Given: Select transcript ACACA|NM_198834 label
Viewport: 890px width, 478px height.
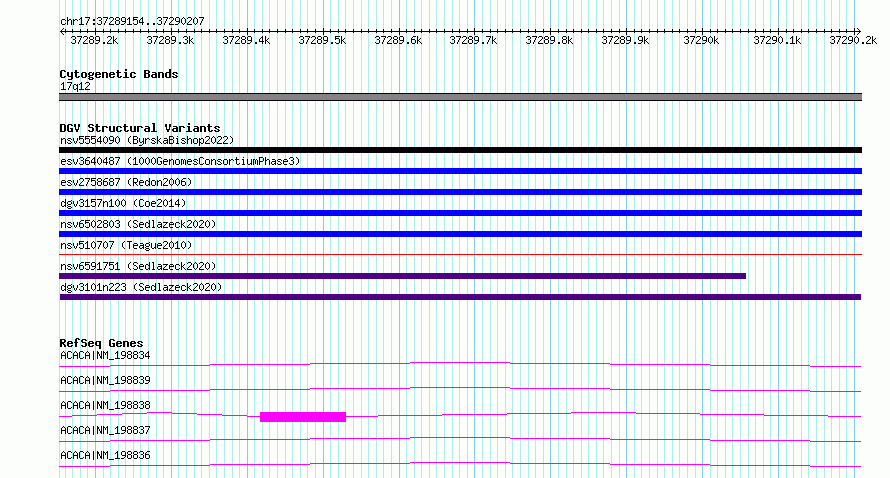Looking at the screenshot, I should coord(105,355).
